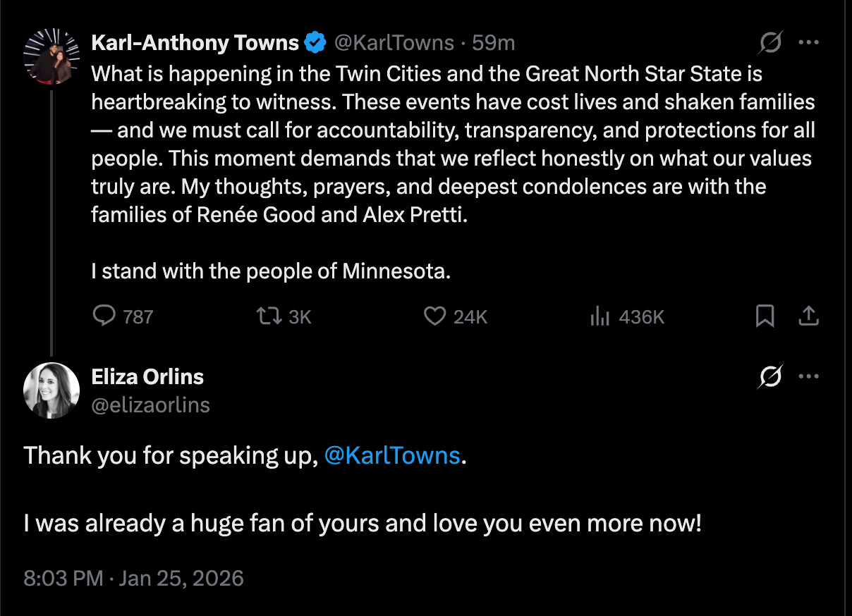Image resolution: width=852 pixels, height=616 pixels.
Task: Like Karl-Anthony Towns' post
Action: pos(434,316)
